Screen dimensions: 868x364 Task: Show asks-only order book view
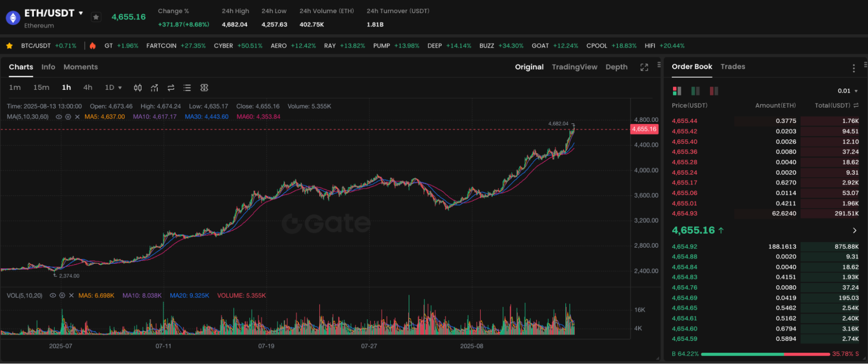pyautogui.click(x=714, y=91)
